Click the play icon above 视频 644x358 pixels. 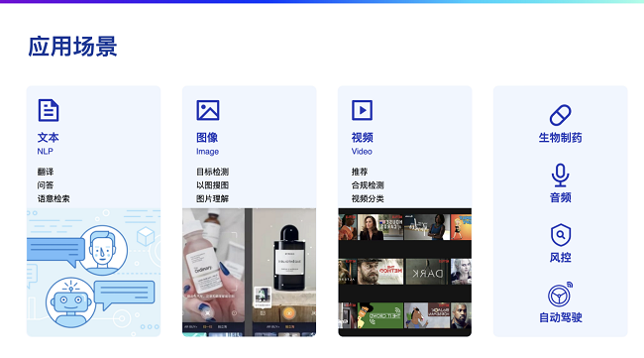tap(362, 110)
